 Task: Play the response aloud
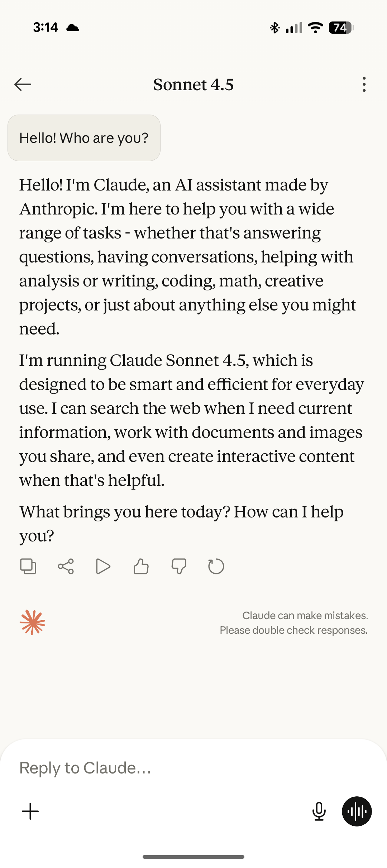pos(103,566)
